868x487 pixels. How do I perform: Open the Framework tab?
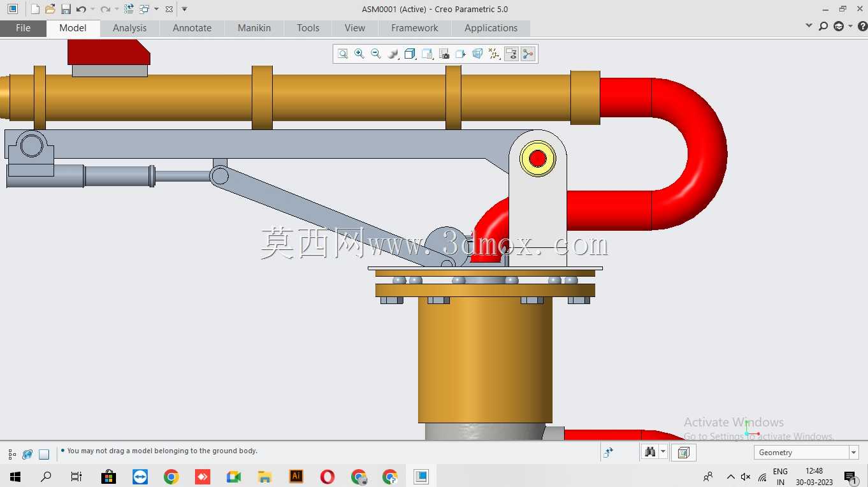[x=415, y=28]
